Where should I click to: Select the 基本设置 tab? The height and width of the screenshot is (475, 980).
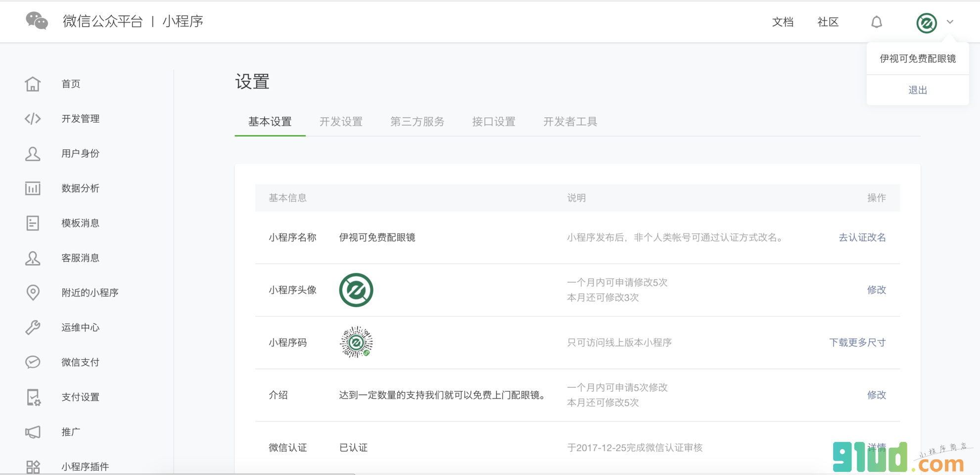pos(270,122)
